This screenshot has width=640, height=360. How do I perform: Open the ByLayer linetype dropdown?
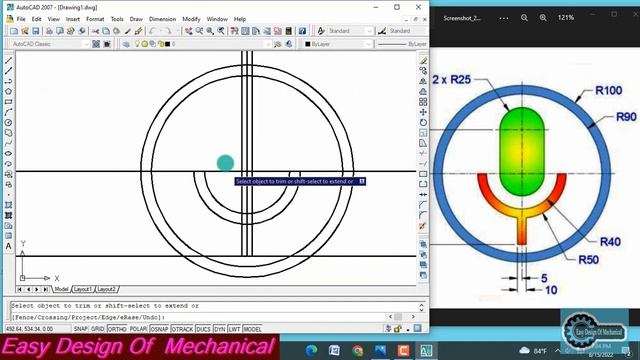(402, 44)
